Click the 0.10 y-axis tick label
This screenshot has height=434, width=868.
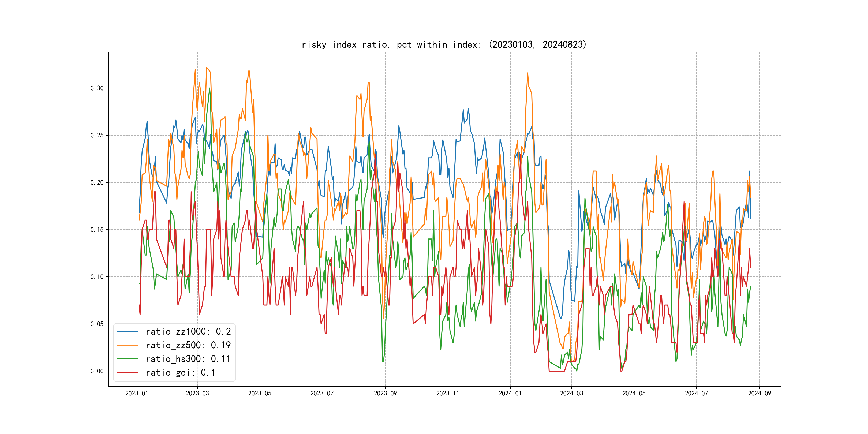(x=97, y=277)
